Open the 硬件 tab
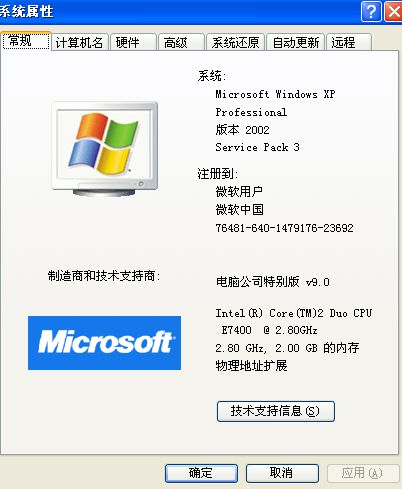This screenshot has width=402, height=489. click(133, 43)
